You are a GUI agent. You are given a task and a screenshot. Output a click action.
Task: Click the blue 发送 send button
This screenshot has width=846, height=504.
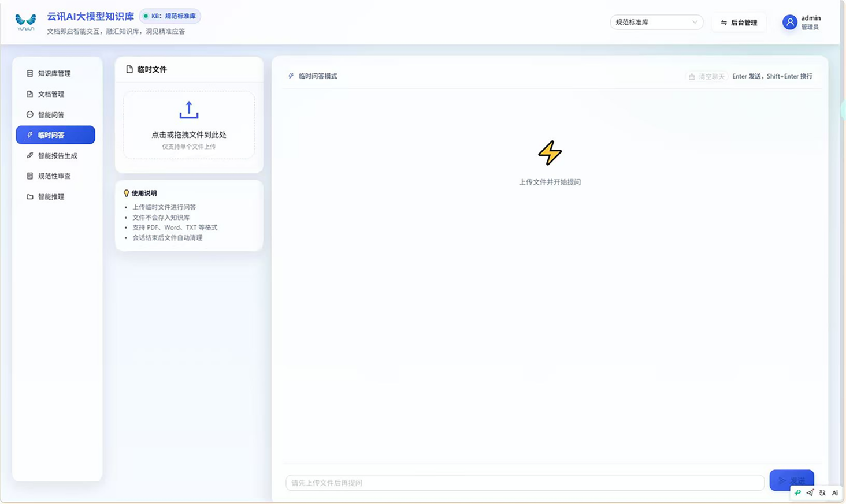(x=792, y=480)
